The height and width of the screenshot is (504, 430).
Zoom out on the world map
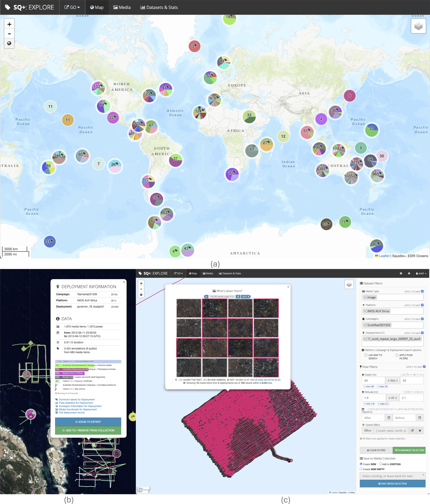9,34
